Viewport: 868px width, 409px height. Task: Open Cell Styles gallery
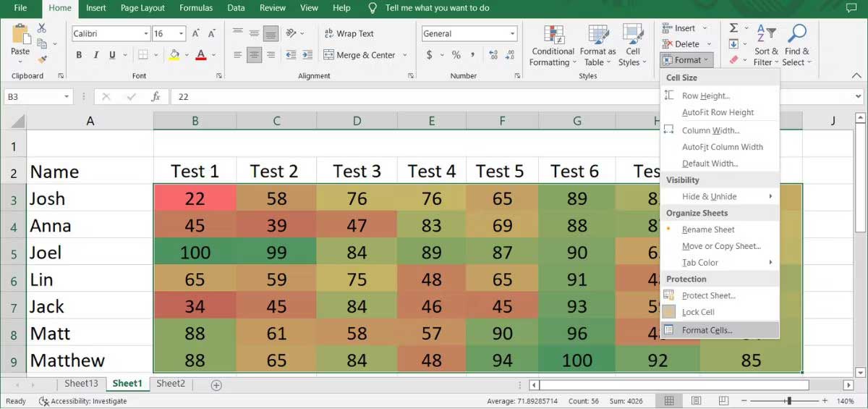click(633, 46)
